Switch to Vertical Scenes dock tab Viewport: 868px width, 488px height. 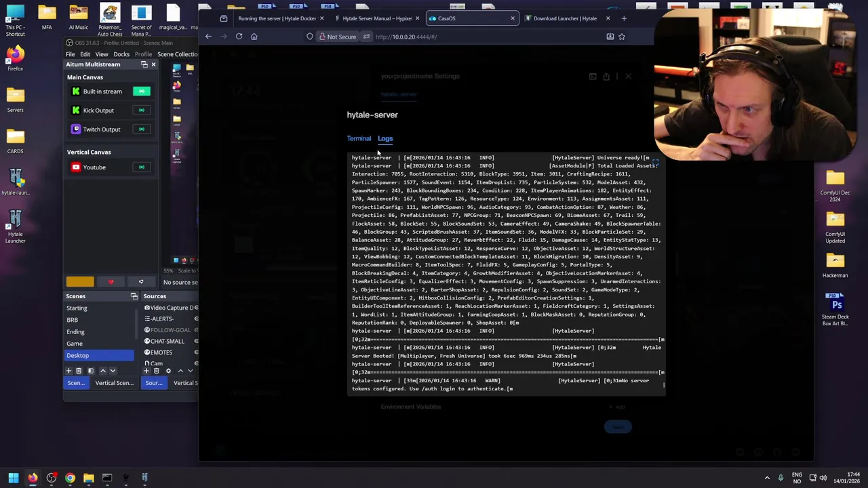click(114, 383)
